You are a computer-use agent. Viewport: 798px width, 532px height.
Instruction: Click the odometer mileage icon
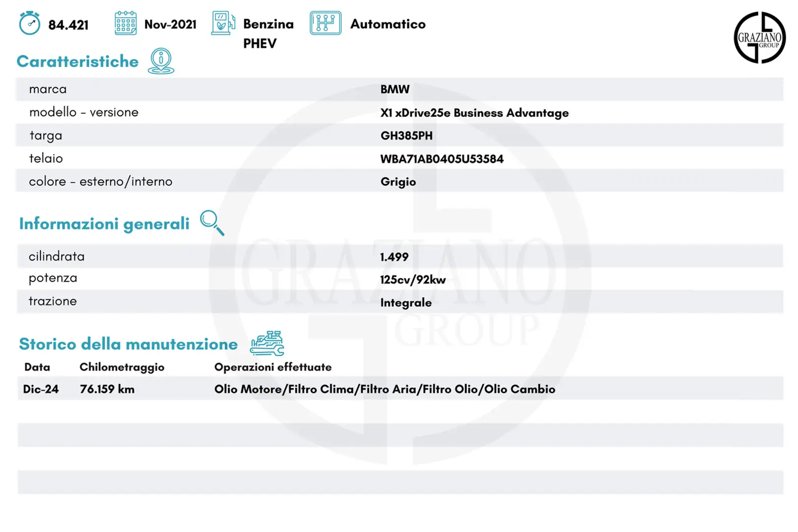pyautogui.click(x=30, y=23)
